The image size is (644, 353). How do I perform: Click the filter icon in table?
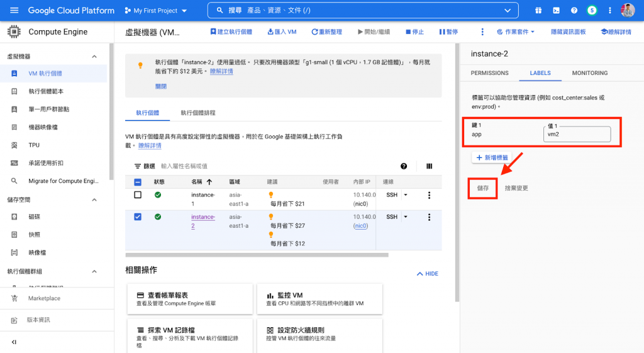[x=138, y=166]
